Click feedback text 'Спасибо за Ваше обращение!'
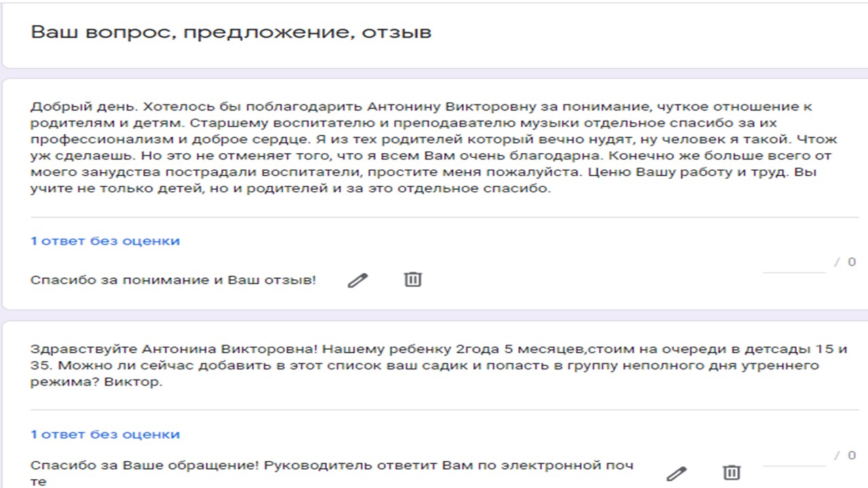This screenshot has width=868, height=488. click(x=332, y=473)
